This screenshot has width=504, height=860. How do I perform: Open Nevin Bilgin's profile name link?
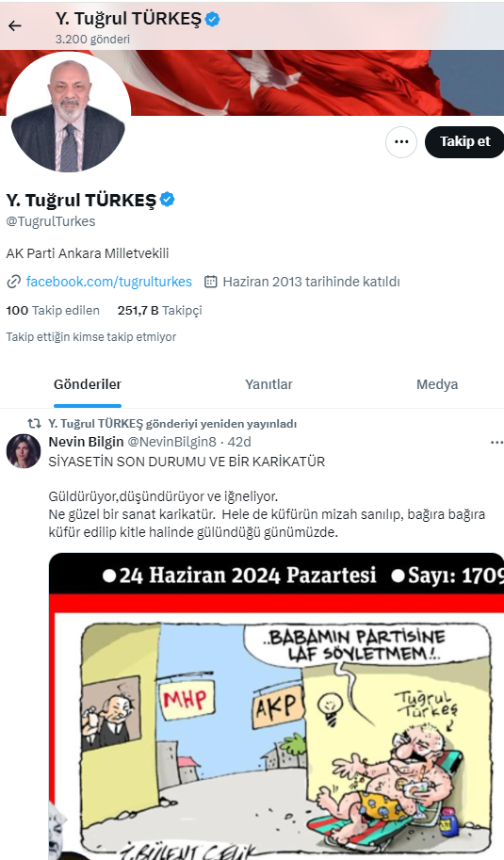(86, 442)
